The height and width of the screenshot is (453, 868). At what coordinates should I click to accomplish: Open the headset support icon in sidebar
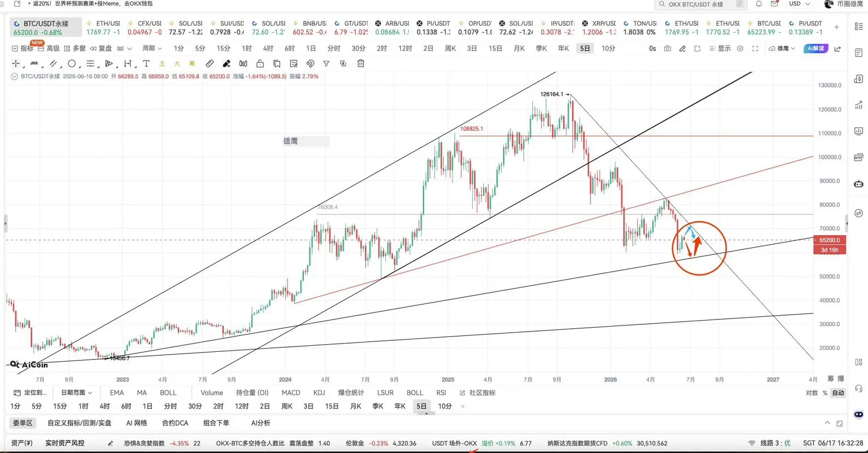(x=859, y=389)
